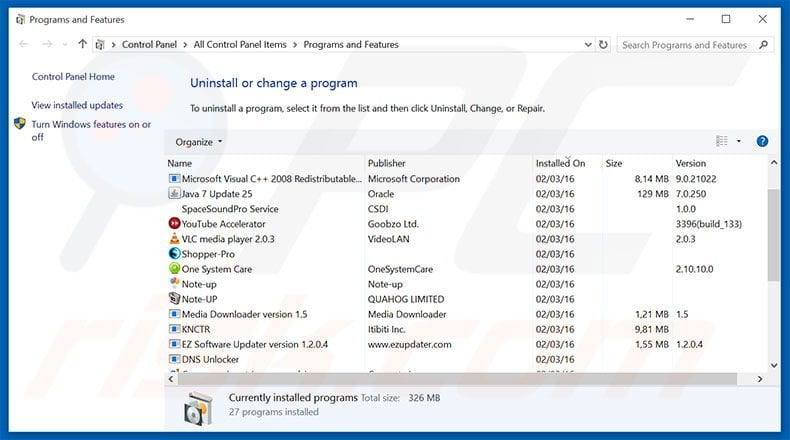
Task: Click the One System Care green icon
Action: [x=174, y=269]
